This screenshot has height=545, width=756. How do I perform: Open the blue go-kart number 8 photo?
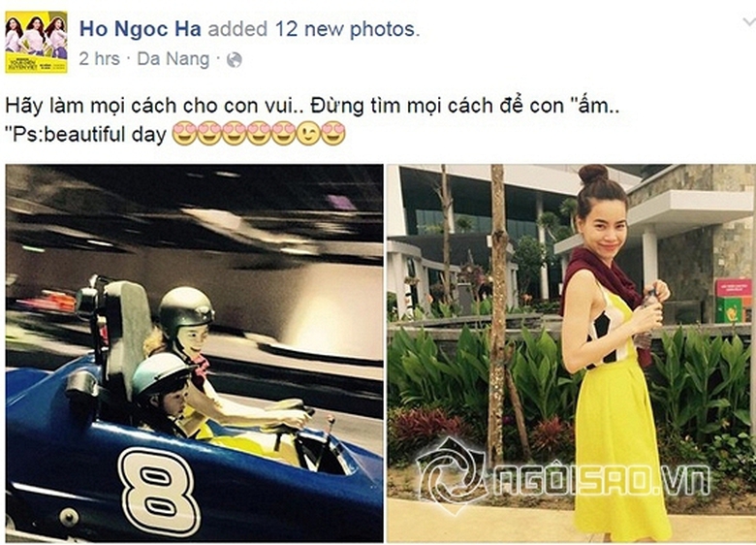coord(194,353)
